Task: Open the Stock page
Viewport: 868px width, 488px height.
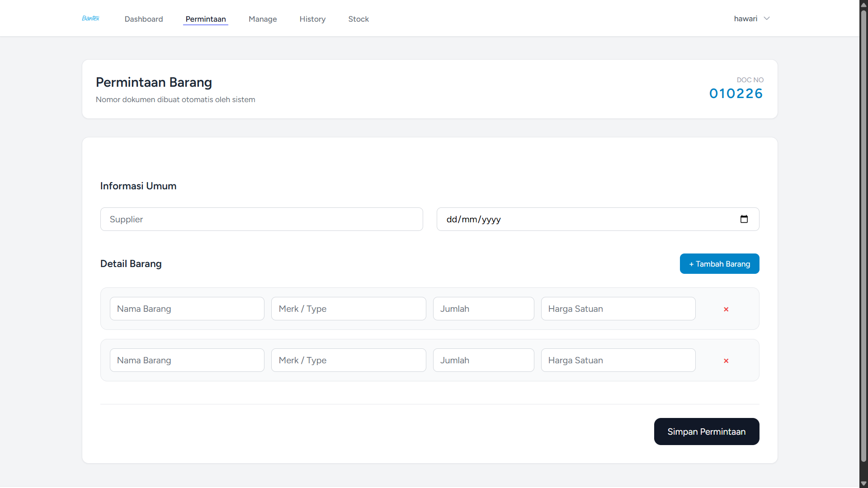Action: pyautogui.click(x=359, y=19)
